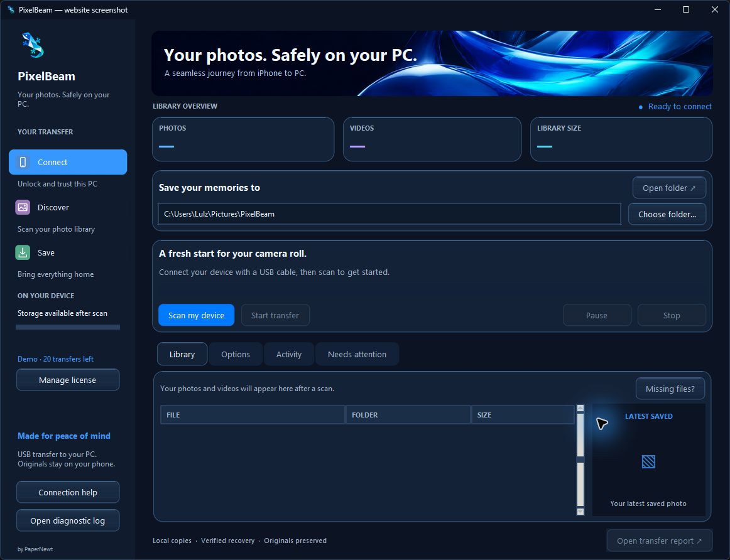
Task: Click 'Your latest saved photo' caption
Action: 648,503
